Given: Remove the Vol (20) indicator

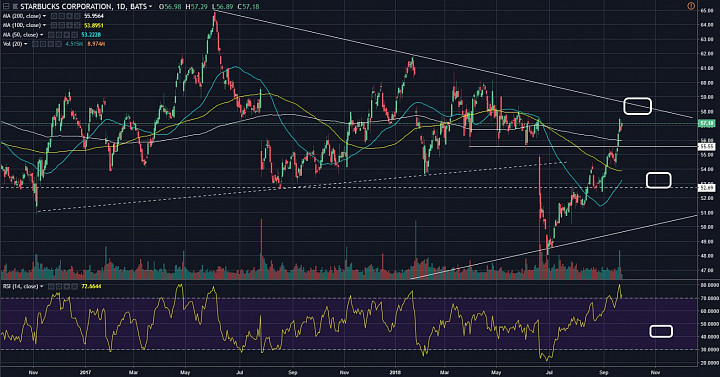Looking at the screenshot, I should point(58,44).
